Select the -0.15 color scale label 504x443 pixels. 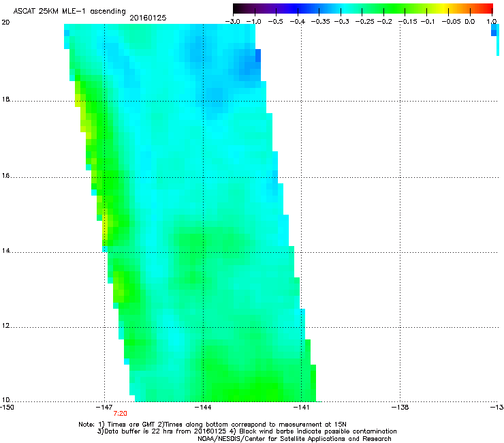407,22
